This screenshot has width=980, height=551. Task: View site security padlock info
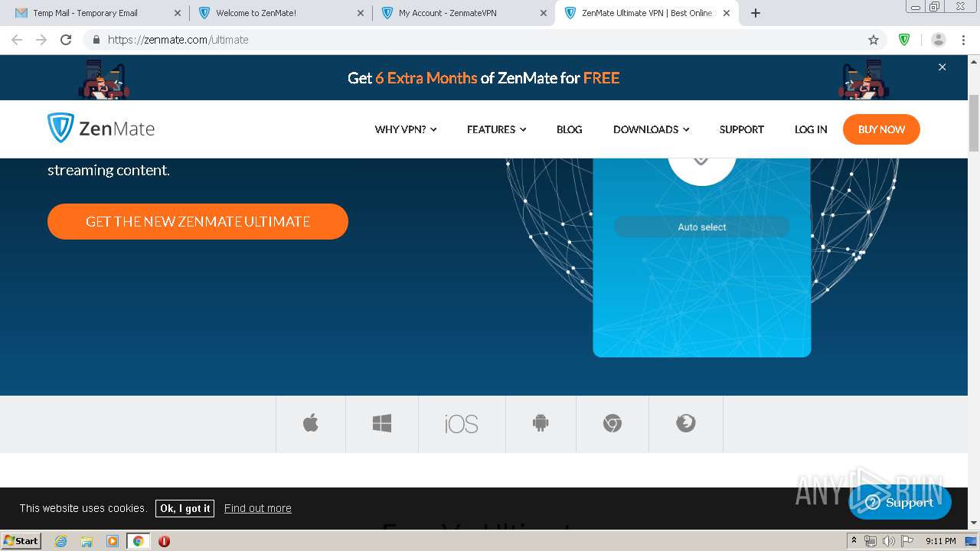[96, 40]
